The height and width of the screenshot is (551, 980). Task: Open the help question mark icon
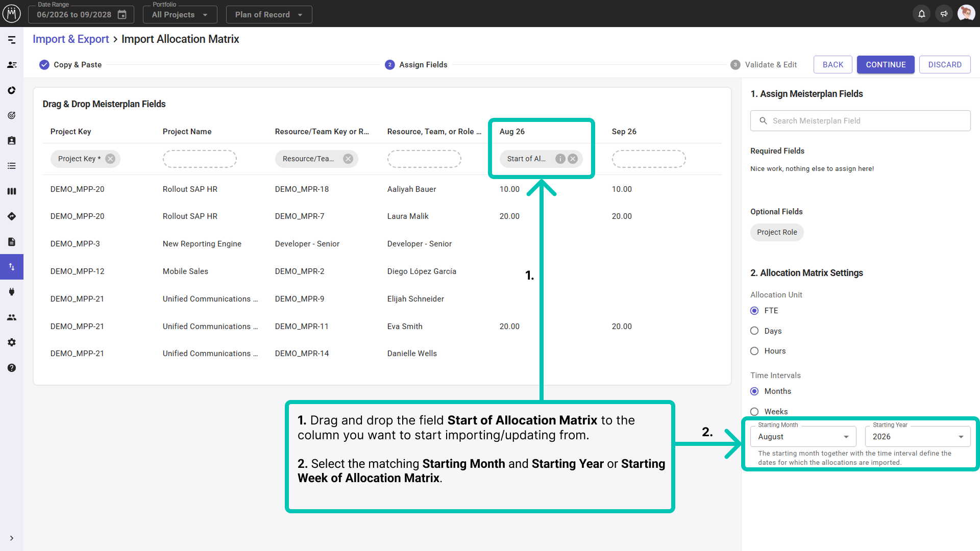pyautogui.click(x=12, y=368)
